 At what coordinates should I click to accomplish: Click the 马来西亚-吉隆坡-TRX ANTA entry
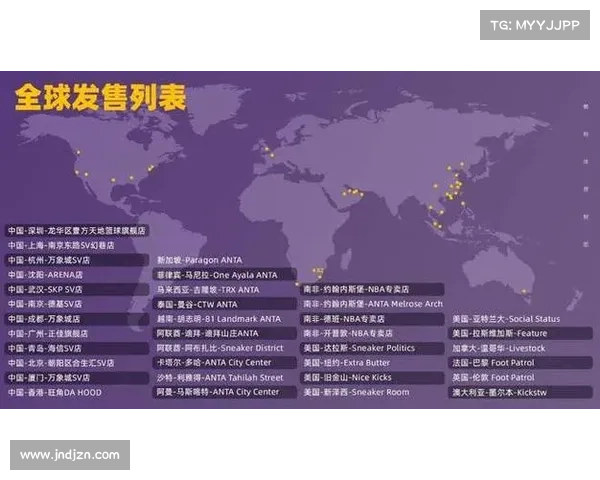208,290
